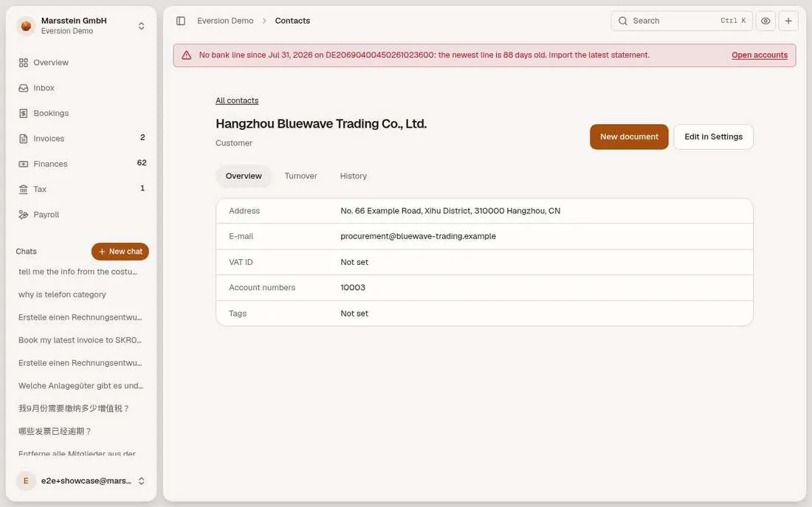Switch to the Turnover tab
812x507 pixels.
pos(301,176)
